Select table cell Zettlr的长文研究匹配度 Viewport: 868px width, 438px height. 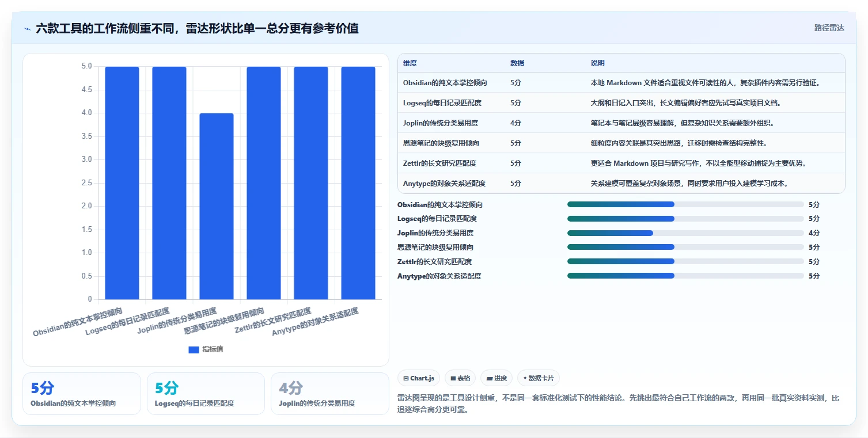(x=440, y=163)
